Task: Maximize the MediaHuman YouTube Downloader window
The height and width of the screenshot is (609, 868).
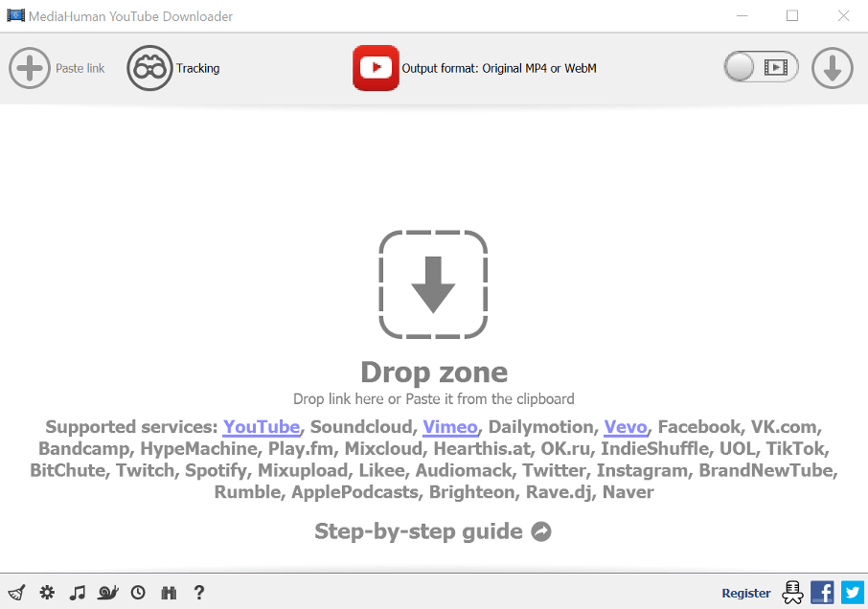Action: [x=792, y=15]
